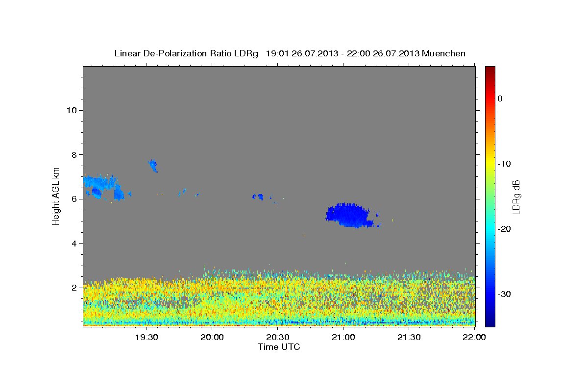The height and width of the screenshot is (392, 588).
Task: Click the 22:00 time tick label
Action: (475, 338)
